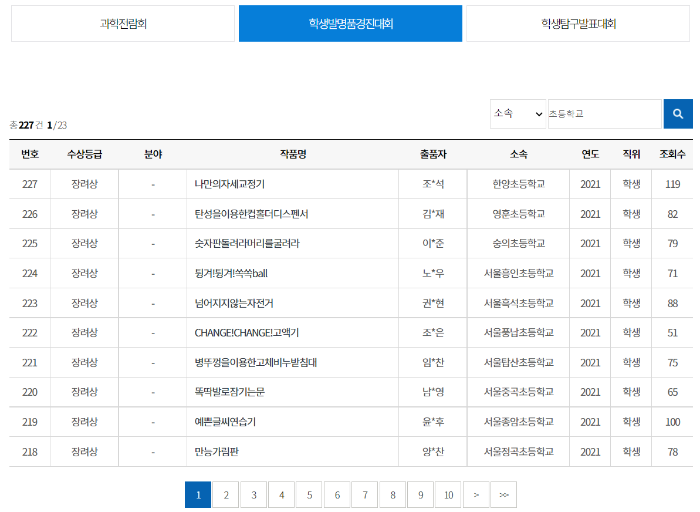This screenshot has width=700, height=512.
Task: Click total count 227 text
Action: 26,125
